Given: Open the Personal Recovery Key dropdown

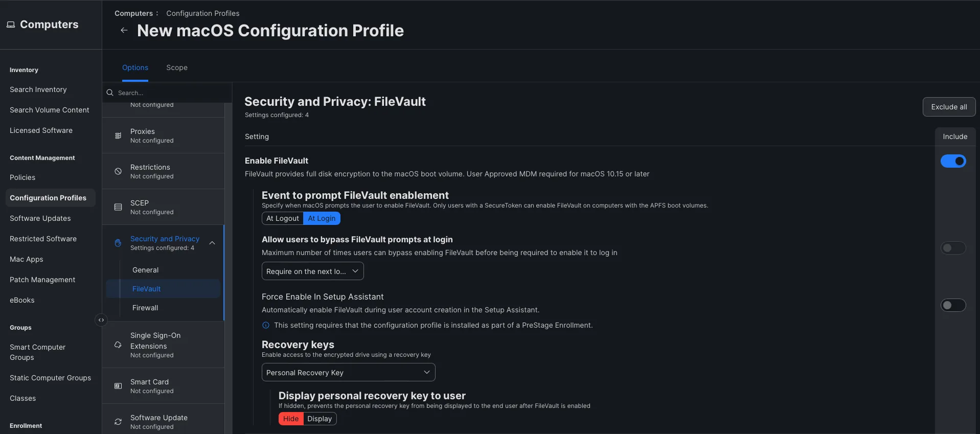Looking at the screenshot, I should coord(348,373).
